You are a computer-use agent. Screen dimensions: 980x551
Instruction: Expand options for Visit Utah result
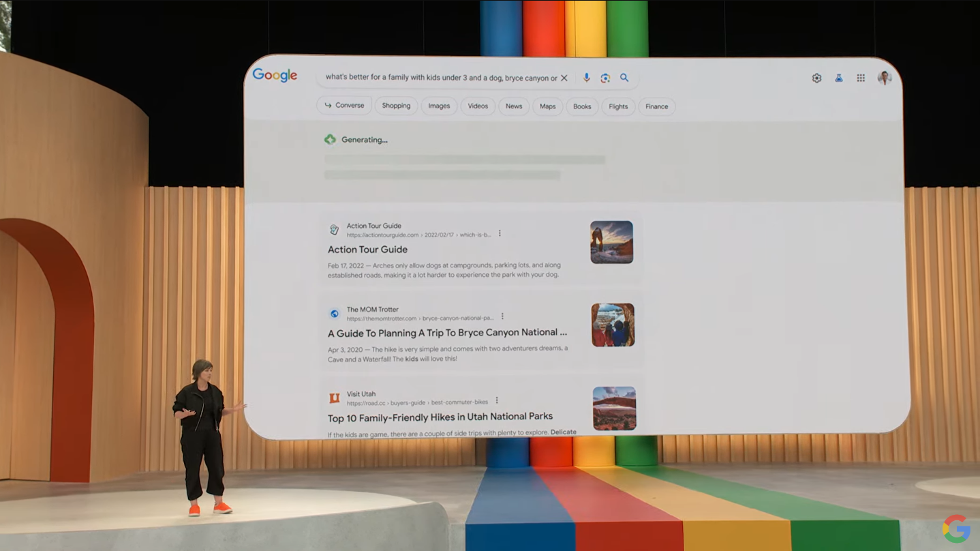coord(497,400)
